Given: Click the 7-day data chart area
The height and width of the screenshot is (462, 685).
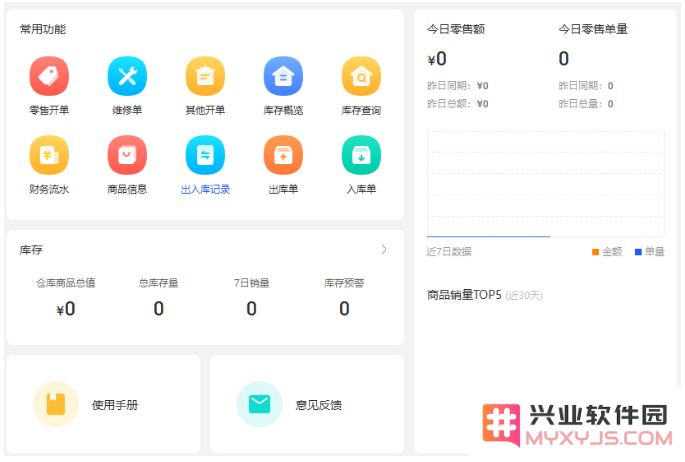Looking at the screenshot, I should (x=546, y=183).
